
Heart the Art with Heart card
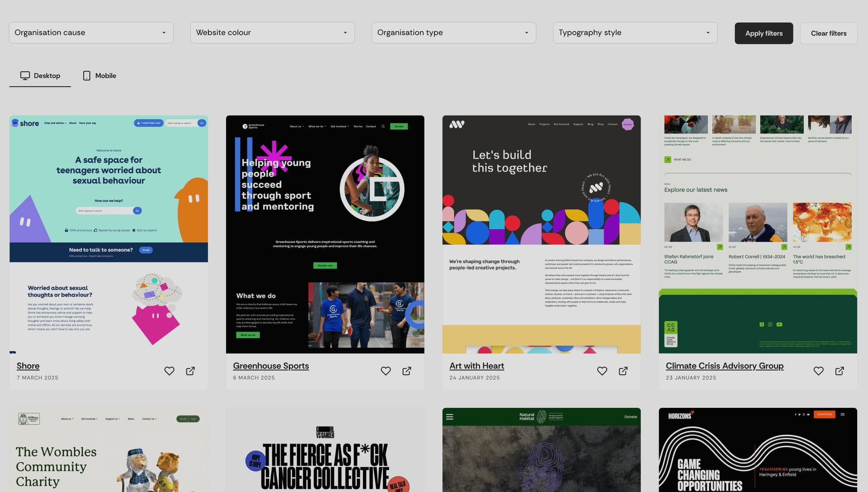602,371
